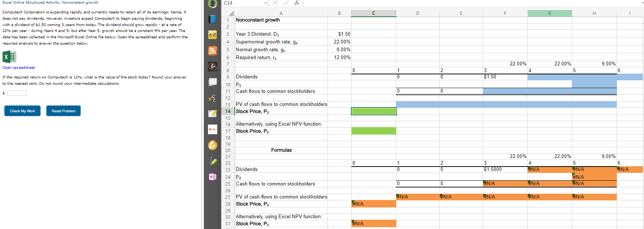Select row 3 header
This screenshot has width=644, height=229.
pyautogui.click(x=228, y=34)
